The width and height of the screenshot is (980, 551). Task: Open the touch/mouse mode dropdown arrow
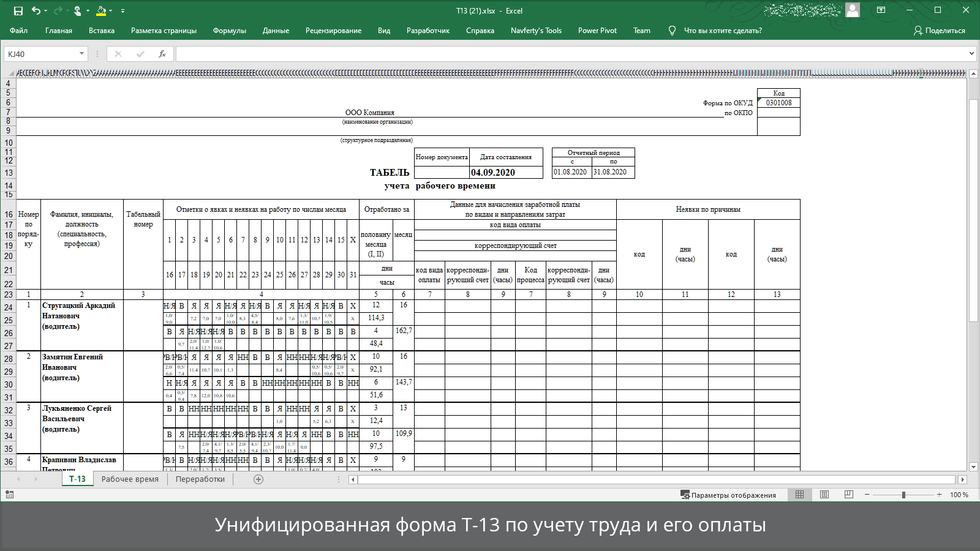click(88, 11)
